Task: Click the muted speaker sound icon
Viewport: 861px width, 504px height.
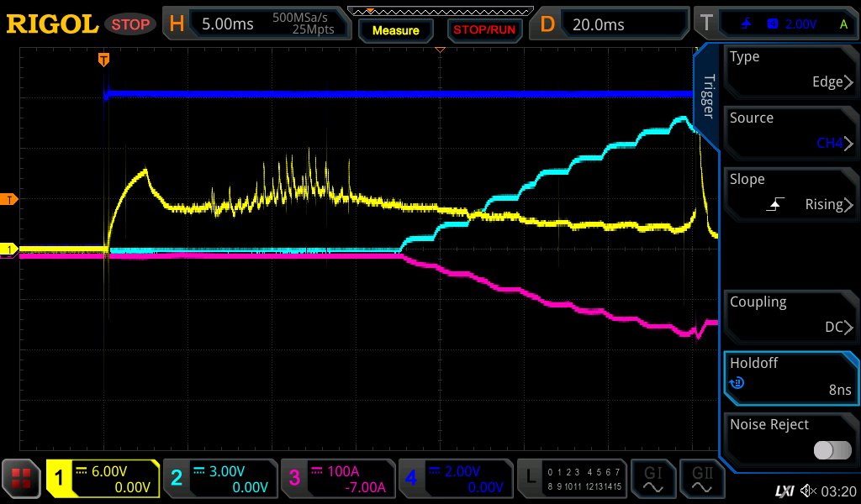Action: point(809,491)
